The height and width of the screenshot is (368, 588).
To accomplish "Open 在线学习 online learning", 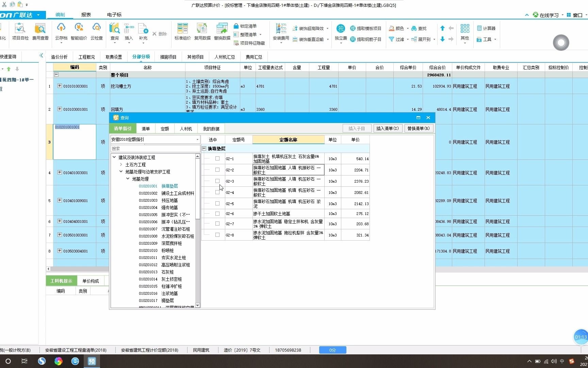I will [546, 15].
